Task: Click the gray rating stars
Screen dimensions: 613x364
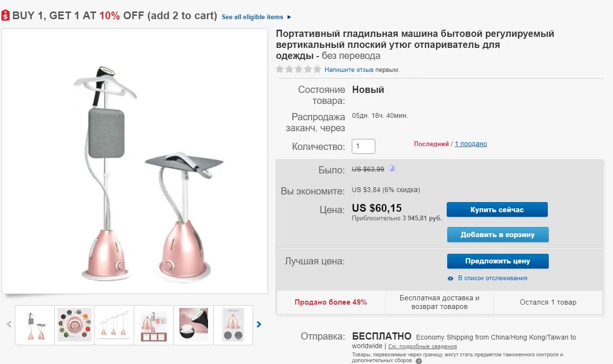Action: click(x=298, y=69)
